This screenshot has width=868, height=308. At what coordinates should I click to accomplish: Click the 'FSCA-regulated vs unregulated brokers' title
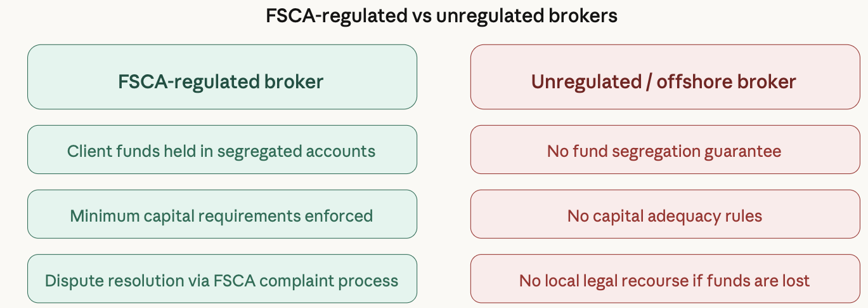point(441,16)
